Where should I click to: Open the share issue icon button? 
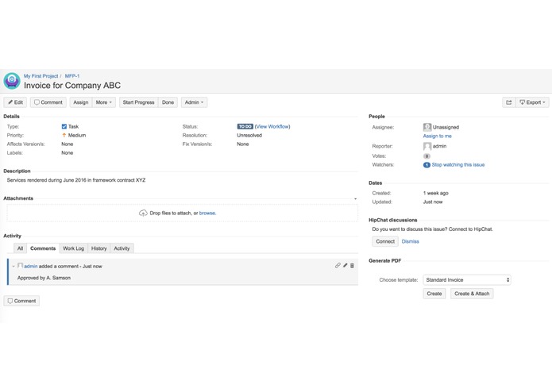point(508,102)
